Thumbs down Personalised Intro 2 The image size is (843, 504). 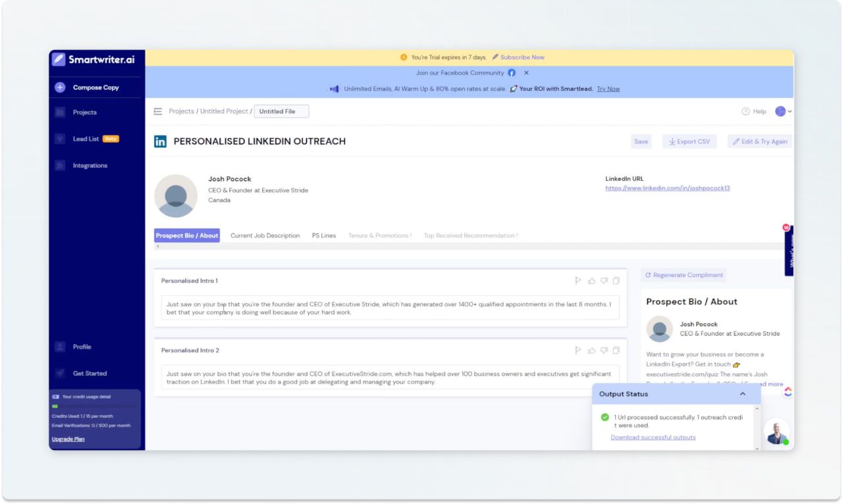604,351
